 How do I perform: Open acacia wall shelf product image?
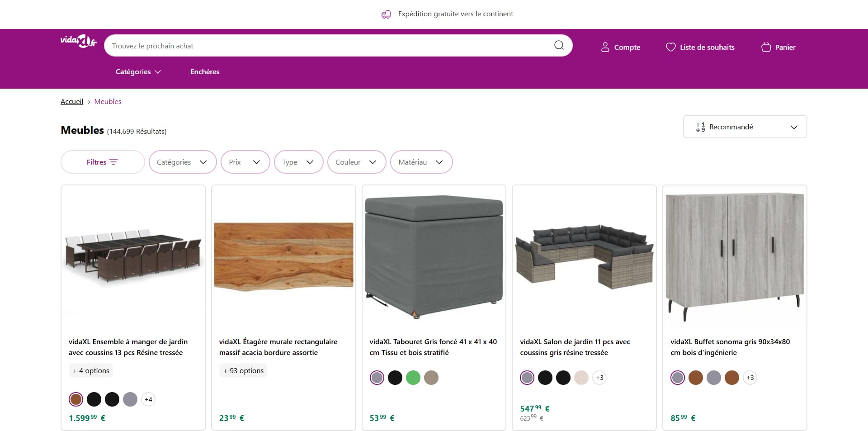click(x=283, y=256)
